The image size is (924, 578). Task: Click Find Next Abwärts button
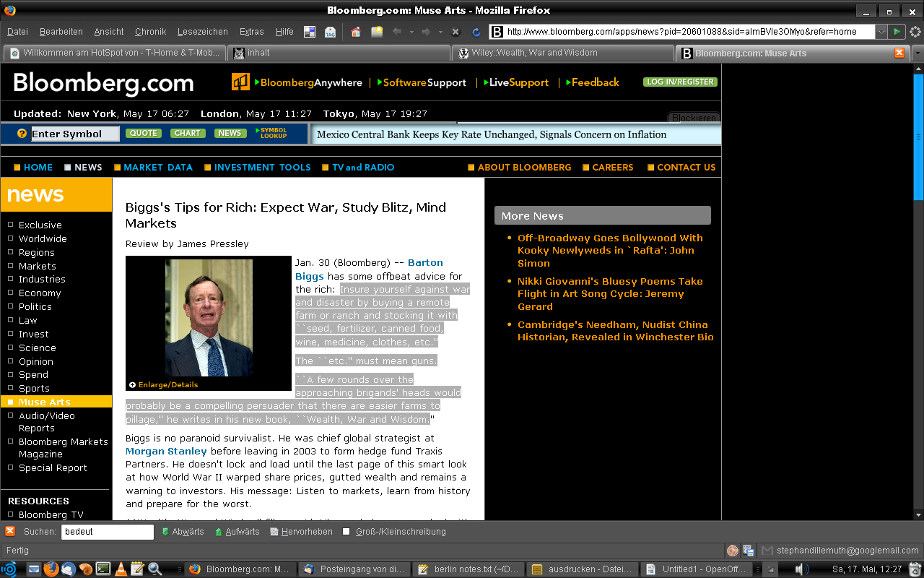(x=183, y=532)
